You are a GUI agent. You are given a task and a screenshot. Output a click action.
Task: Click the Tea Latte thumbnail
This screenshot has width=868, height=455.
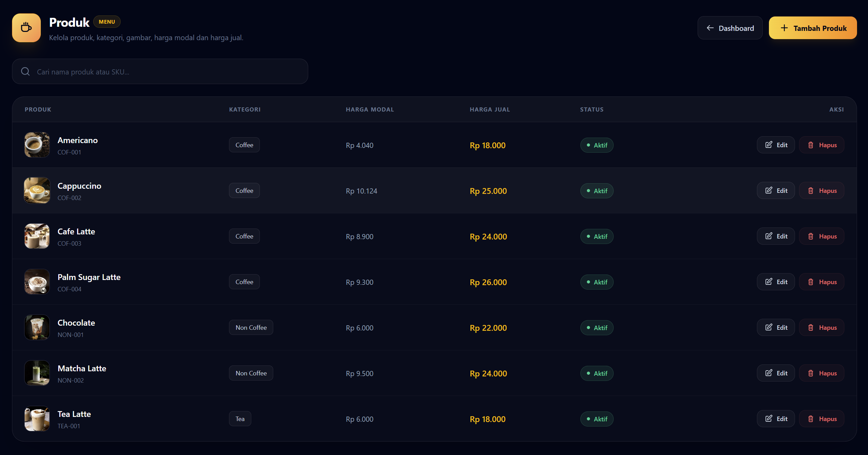tap(37, 419)
